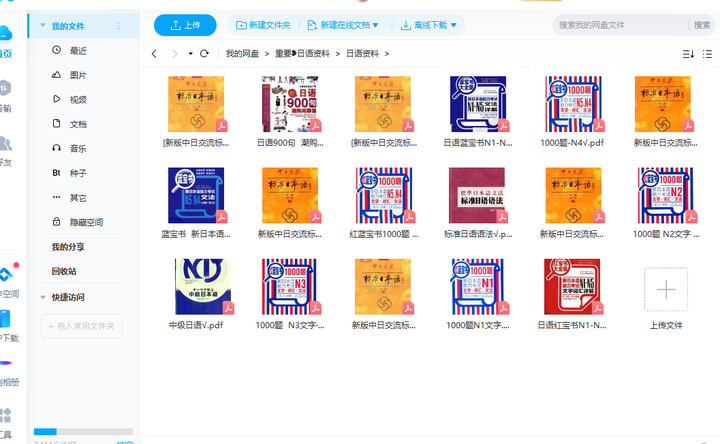Open the APP下载 icon in left bar
The width and height of the screenshot is (720, 444).
[x=5, y=319]
